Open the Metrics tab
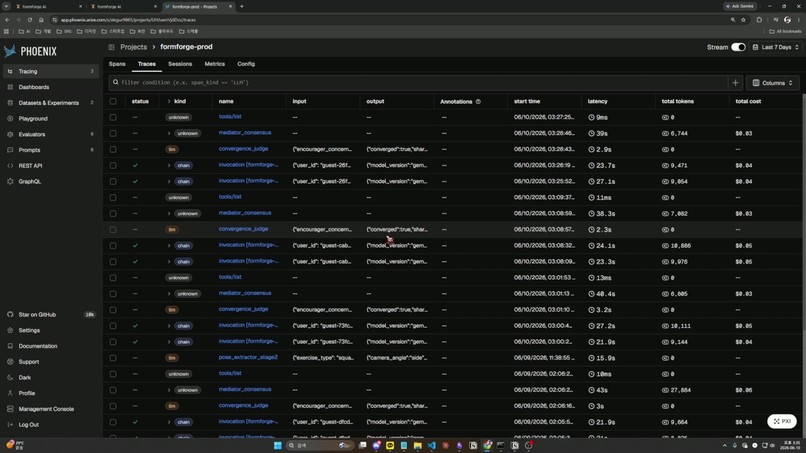The image size is (806, 453). click(214, 64)
